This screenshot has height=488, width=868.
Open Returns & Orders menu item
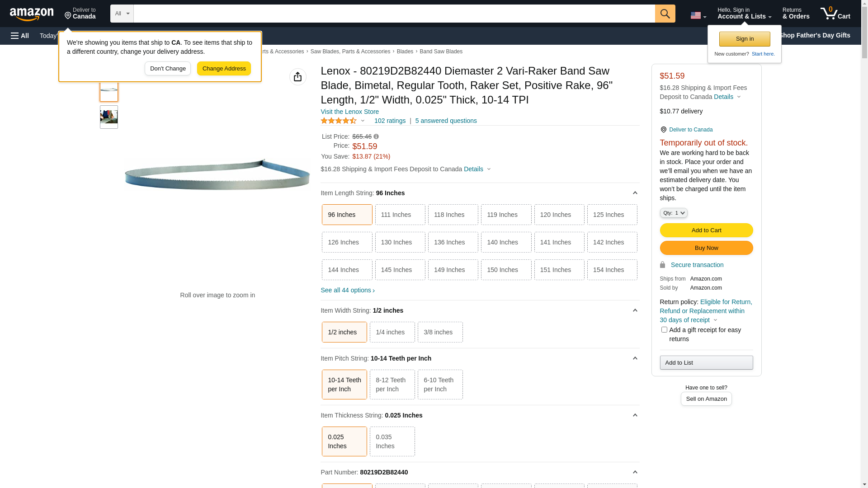pyautogui.click(x=796, y=14)
